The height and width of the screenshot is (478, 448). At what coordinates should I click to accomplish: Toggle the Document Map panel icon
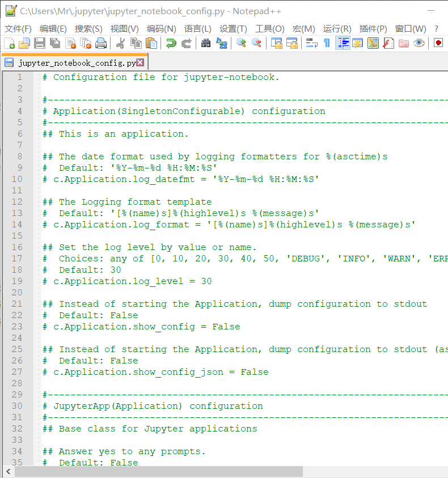pos(373,43)
